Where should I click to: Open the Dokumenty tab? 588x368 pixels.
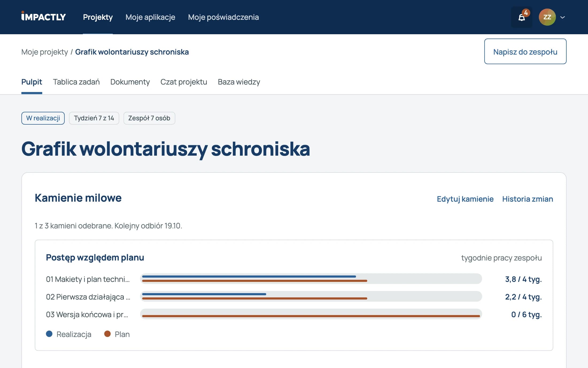pyautogui.click(x=130, y=82)
